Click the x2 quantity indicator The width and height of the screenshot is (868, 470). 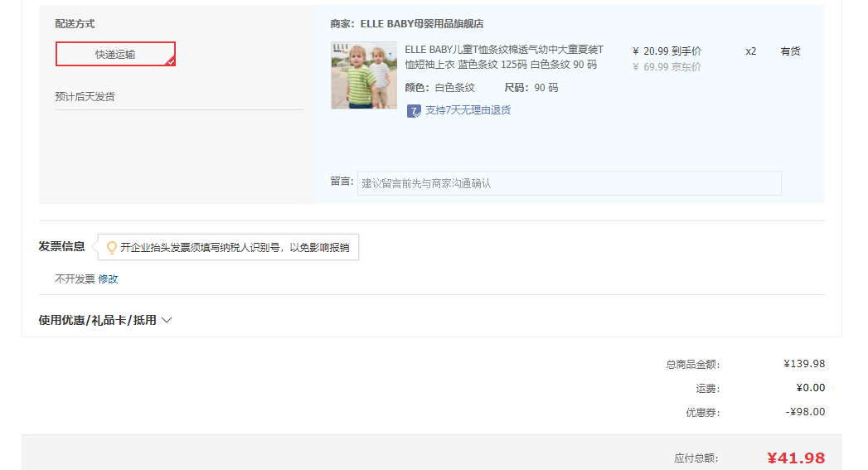pos(750,51)
